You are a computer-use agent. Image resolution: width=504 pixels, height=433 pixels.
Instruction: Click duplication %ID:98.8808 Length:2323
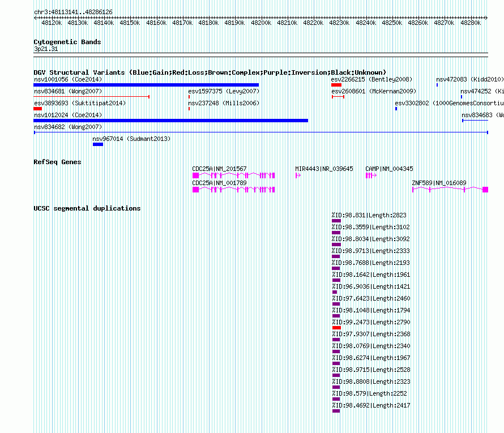pos(370,381)
